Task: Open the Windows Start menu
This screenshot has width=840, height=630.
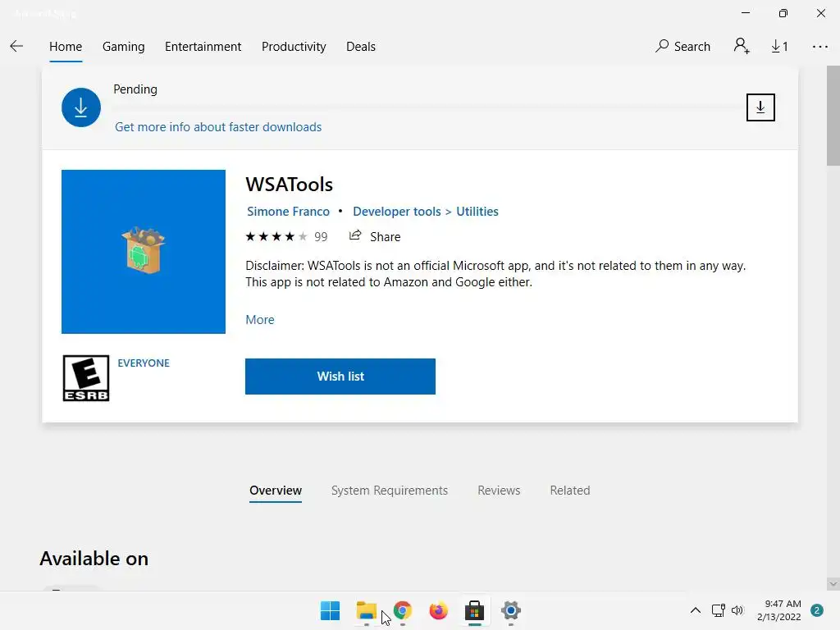Action: [x=330, y=610]
